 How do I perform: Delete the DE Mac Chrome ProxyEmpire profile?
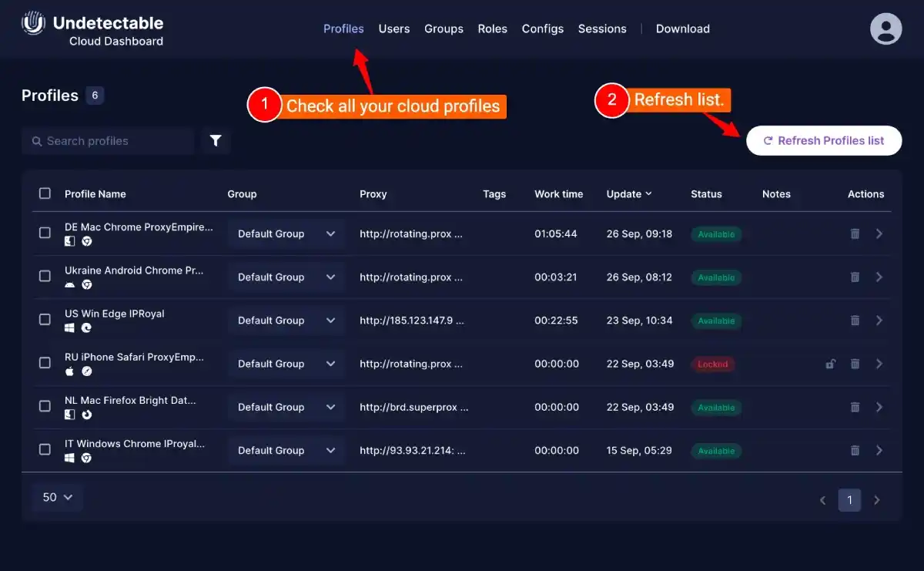pyautogui.click(x=855, y=233)
